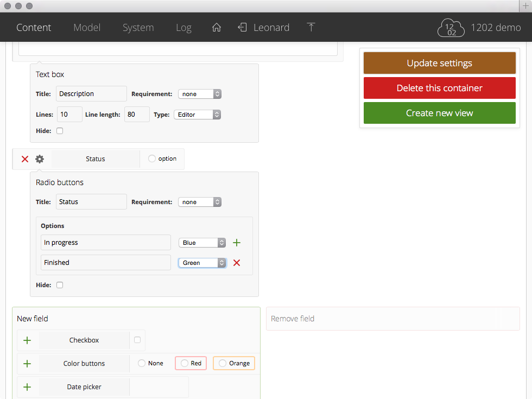Switch to the Model tab
The image size is (532, 399).
click(87, 28)
